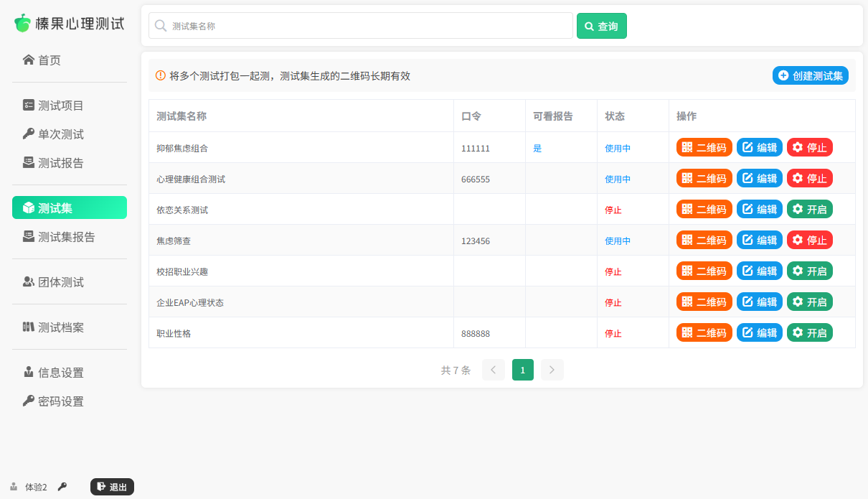Click the key icon beside 单次测试
This screenshot has width=868, height=499.
(29, 134)
